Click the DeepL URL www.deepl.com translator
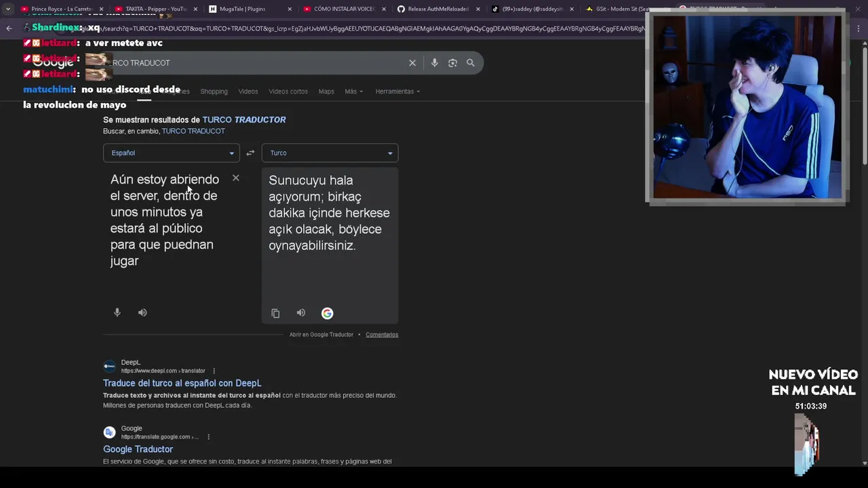 tap(163, 371)
